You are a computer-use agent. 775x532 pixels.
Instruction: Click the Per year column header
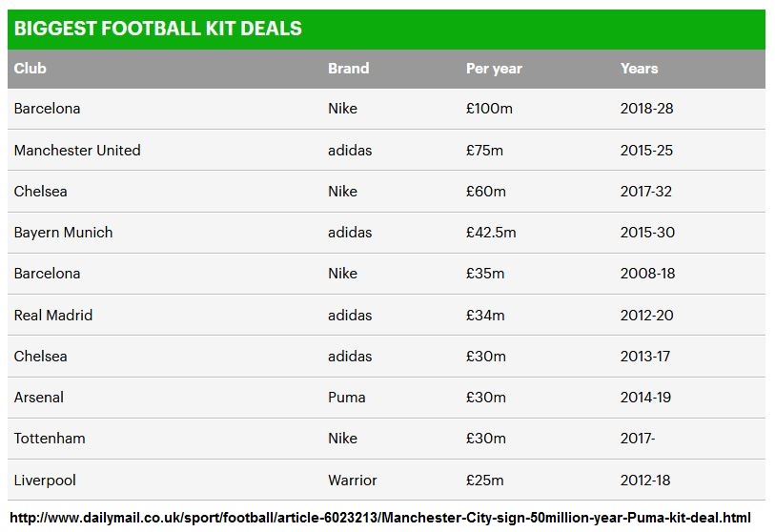494,69
